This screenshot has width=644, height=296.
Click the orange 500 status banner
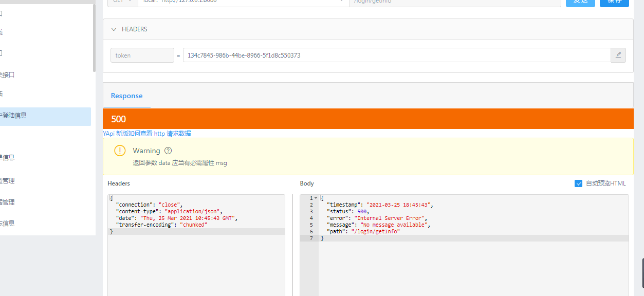coord(368,119)
